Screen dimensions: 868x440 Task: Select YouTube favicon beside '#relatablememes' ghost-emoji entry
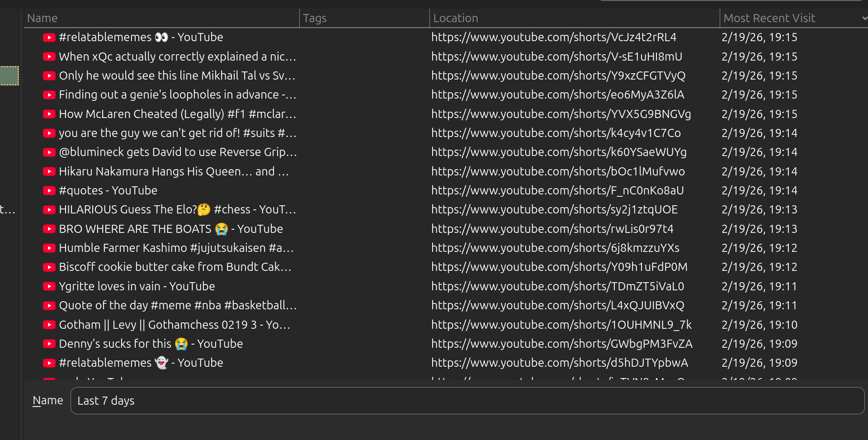click(49, 363)
